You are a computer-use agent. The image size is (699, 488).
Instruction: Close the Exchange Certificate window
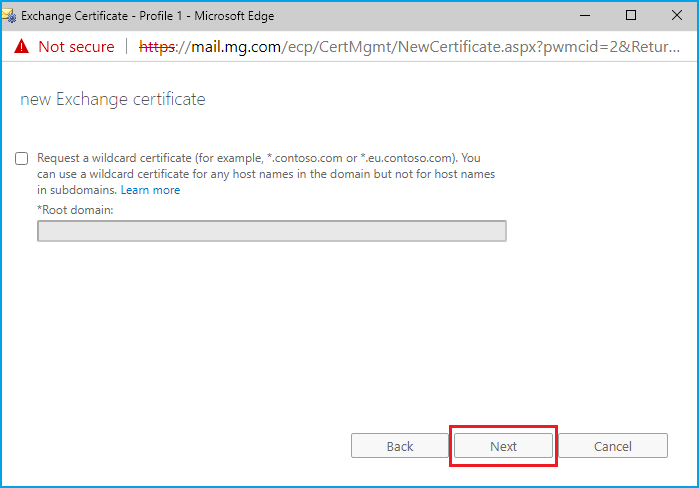coord(676,16)
